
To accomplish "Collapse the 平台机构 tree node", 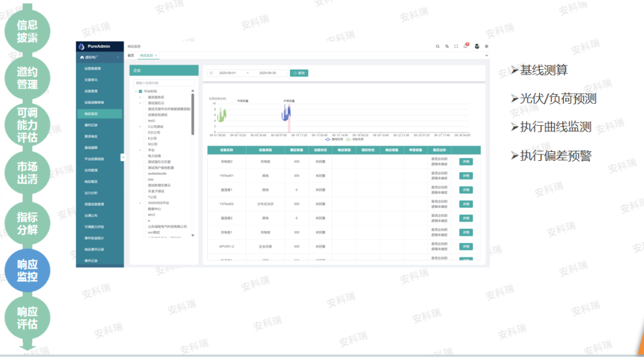I will pyautogui.click(x=136, y=92).
